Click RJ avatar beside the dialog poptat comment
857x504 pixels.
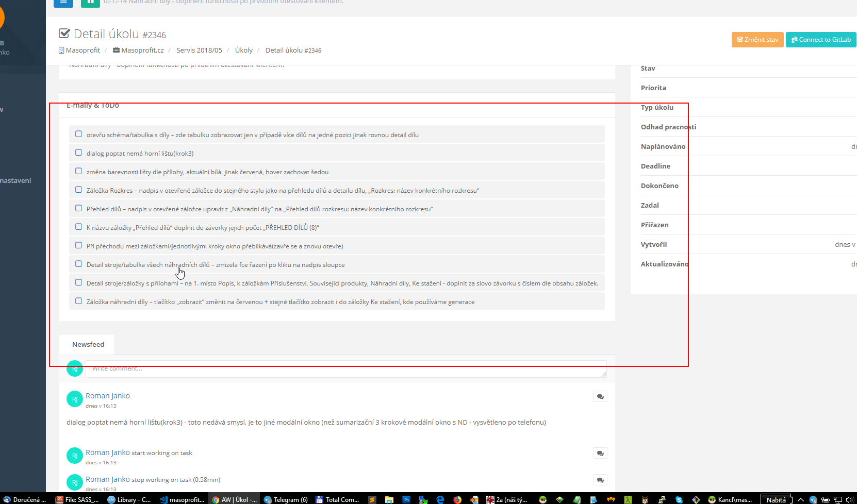[75, 399]
